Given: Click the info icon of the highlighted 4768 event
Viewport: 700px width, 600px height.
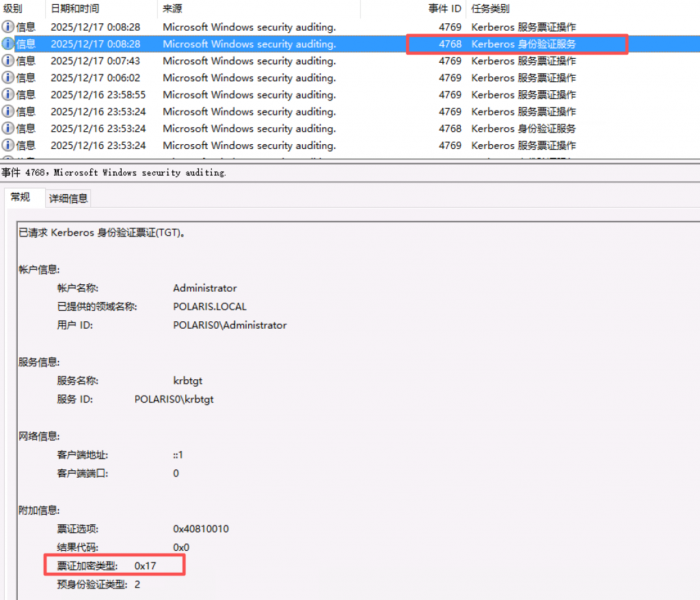Looking at the screenshot, I should click(8, 44).
